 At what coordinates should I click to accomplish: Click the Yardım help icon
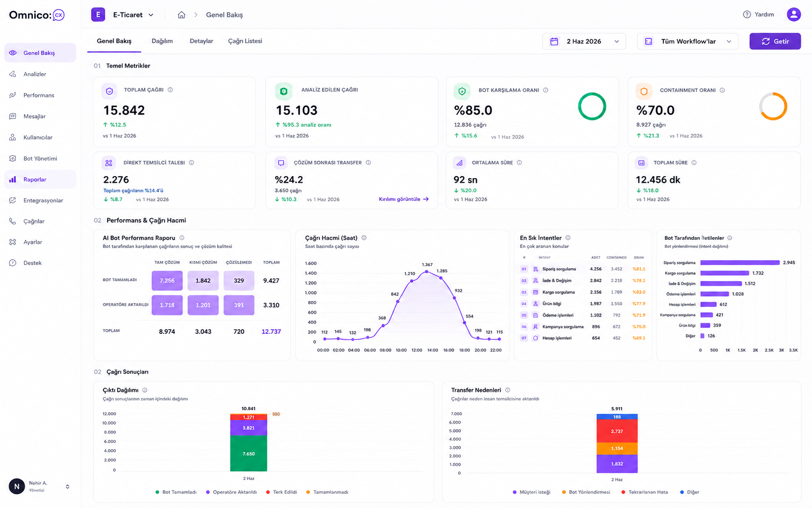(x=747, y=14)
